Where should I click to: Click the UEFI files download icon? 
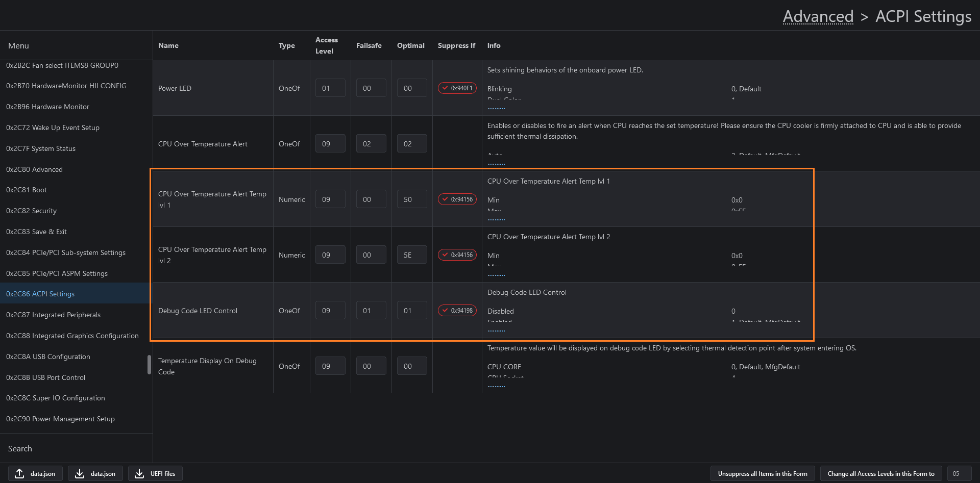(139, 473)
